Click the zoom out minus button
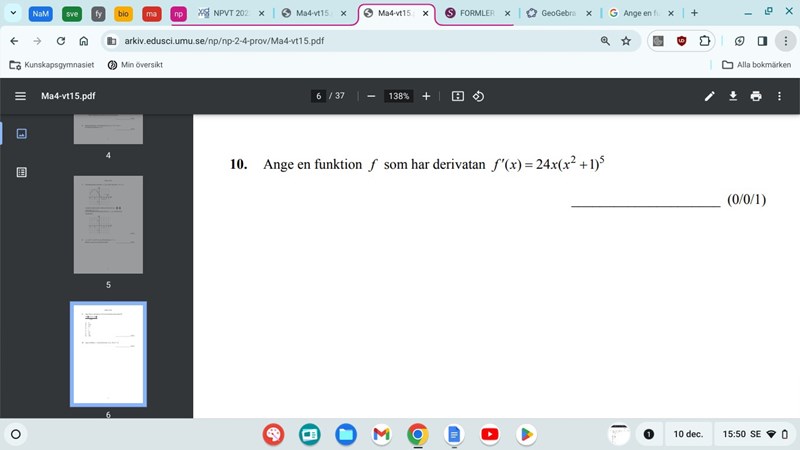 (x=371, y=96)
